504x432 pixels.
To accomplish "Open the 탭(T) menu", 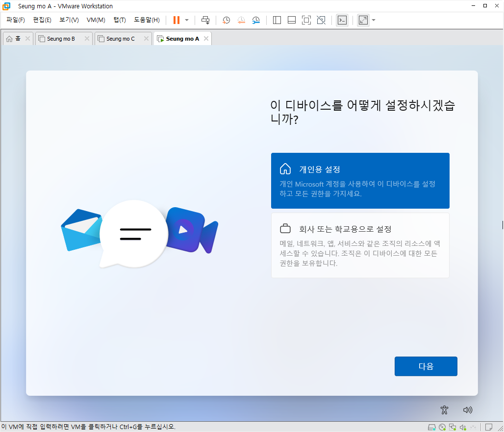I will [x=120, y=20].
